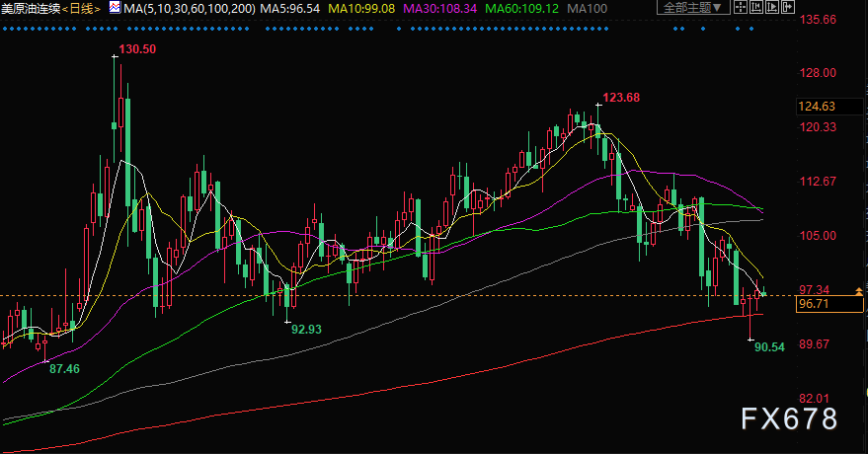Click the 96.71 current price tag
The width and height of the screenshot is (868, 454).
point(815,304)
